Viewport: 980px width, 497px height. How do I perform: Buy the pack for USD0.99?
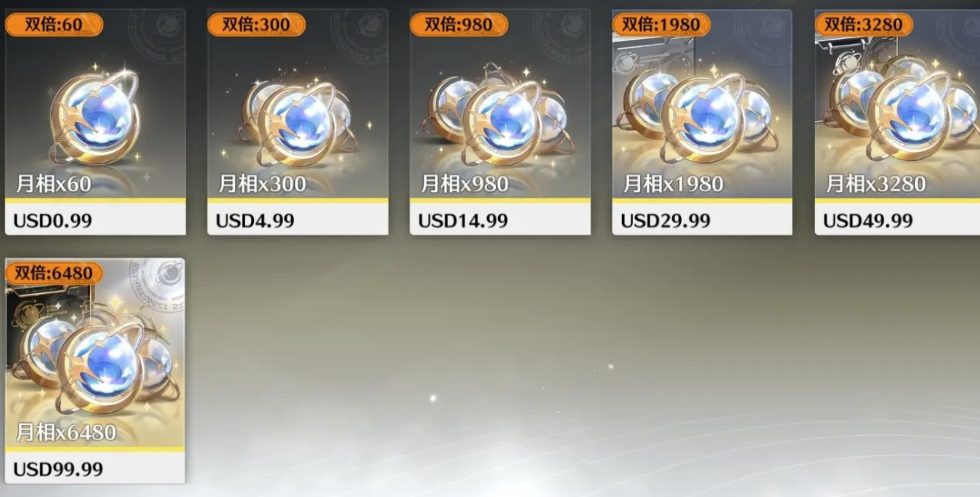coord(95,219)
